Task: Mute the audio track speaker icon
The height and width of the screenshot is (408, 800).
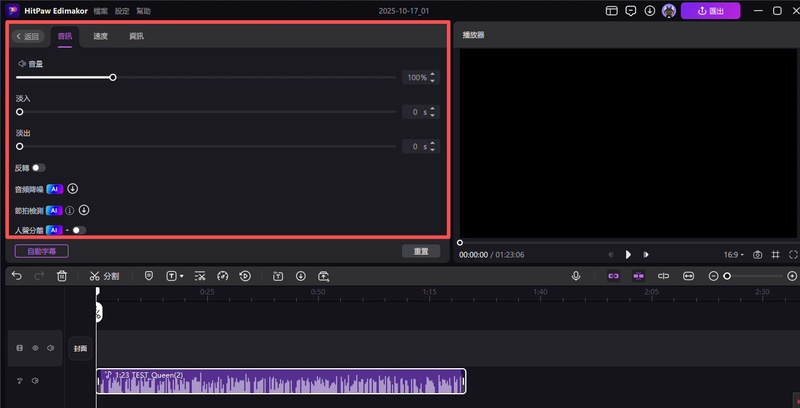Action: [35, 381]
